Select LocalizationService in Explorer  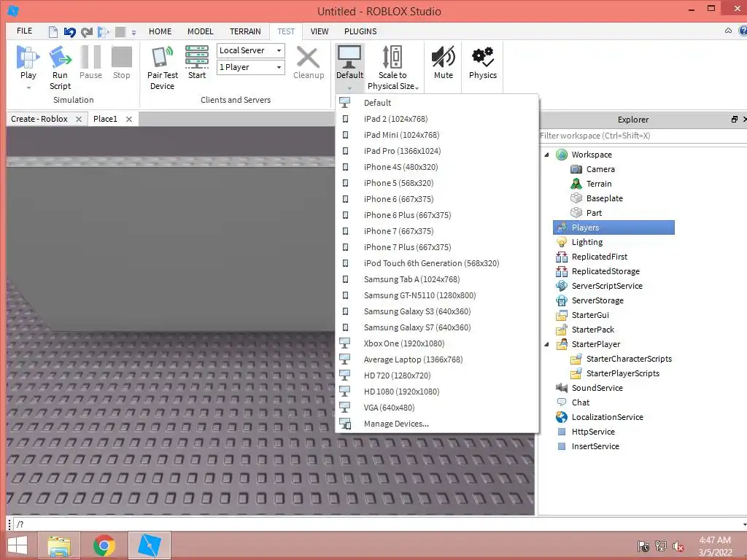(x=608, y=417)
